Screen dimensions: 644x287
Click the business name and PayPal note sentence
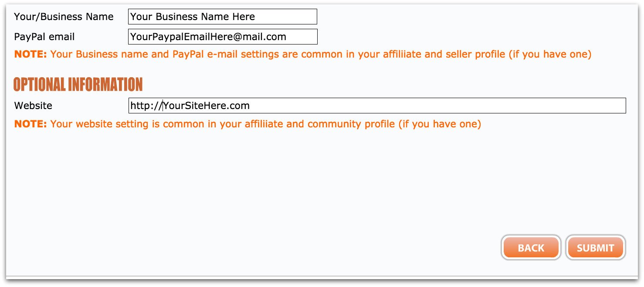pos(321,55)
